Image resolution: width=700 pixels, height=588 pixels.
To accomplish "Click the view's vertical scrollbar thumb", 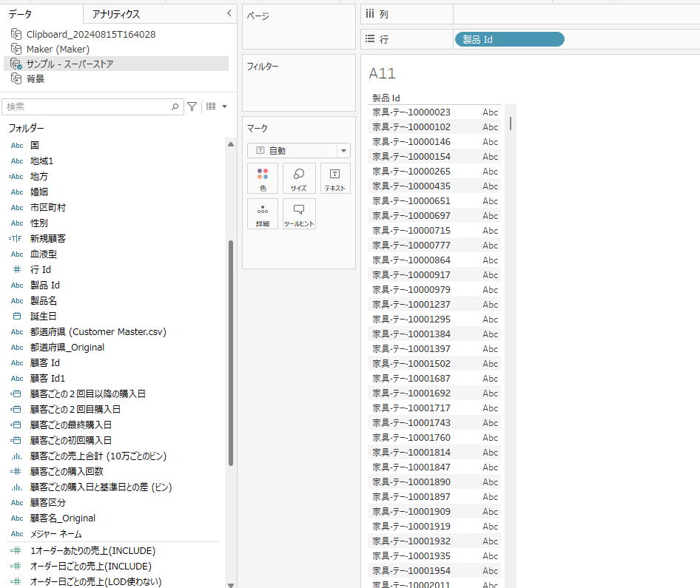I will [511, 123].
